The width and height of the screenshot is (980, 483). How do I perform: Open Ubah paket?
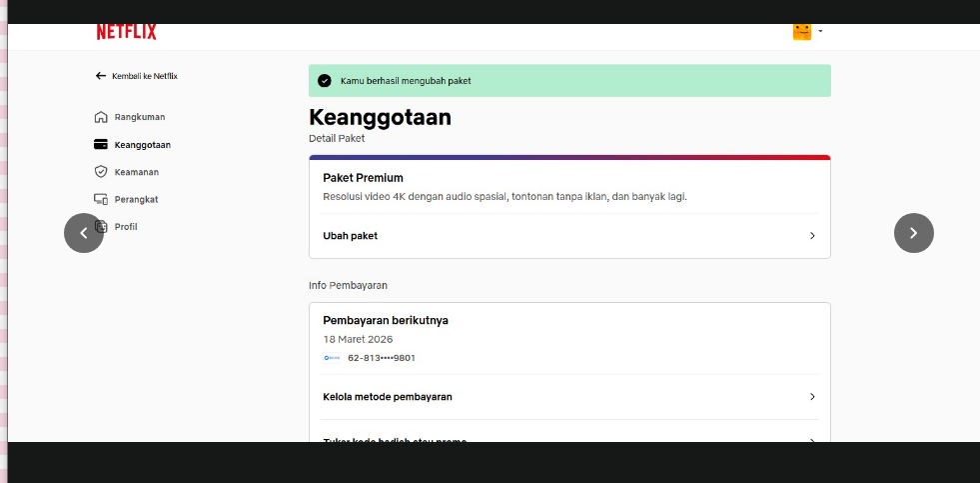[x=569, y=236]
